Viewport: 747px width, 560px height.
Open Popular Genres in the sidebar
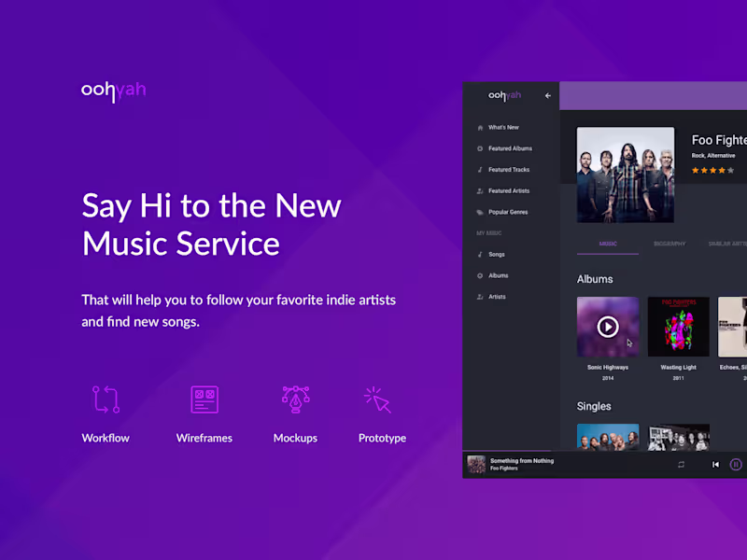pyautogui.click(x=508, y=213)
